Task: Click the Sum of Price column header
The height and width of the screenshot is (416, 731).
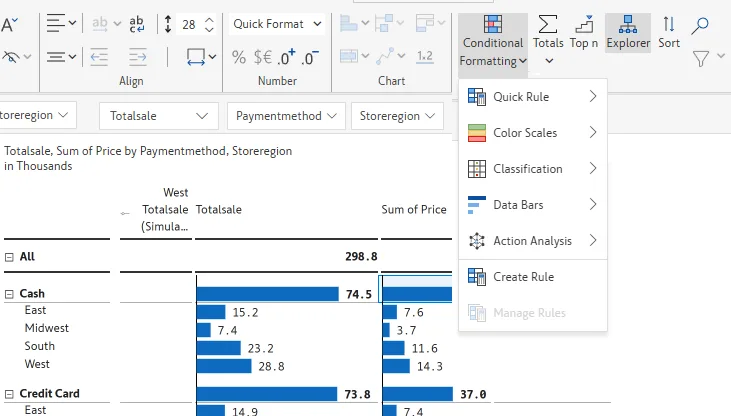Action: click(414, 209)
